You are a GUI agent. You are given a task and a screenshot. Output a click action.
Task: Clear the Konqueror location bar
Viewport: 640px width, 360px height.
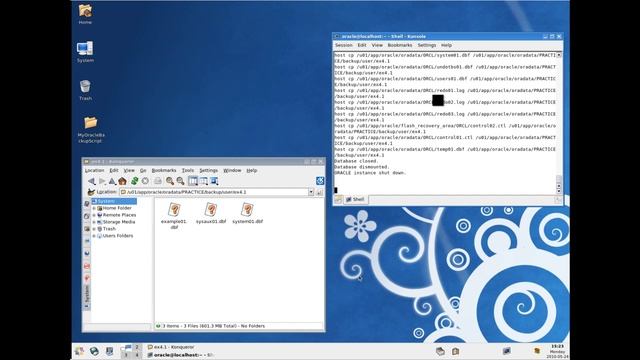coord(91,192)
